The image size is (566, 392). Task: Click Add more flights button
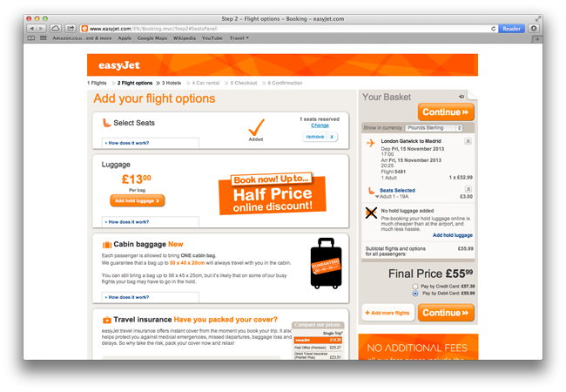(x=388, y=313)
